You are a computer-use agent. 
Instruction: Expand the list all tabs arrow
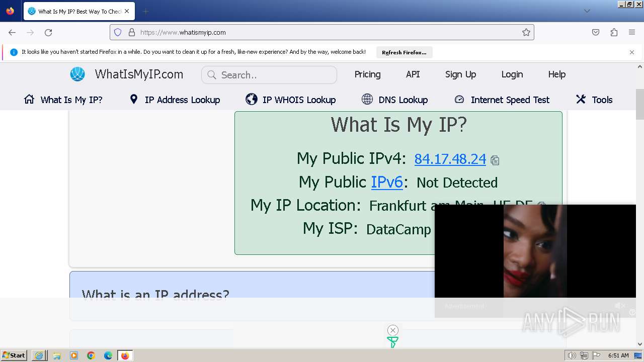(587, 11)
